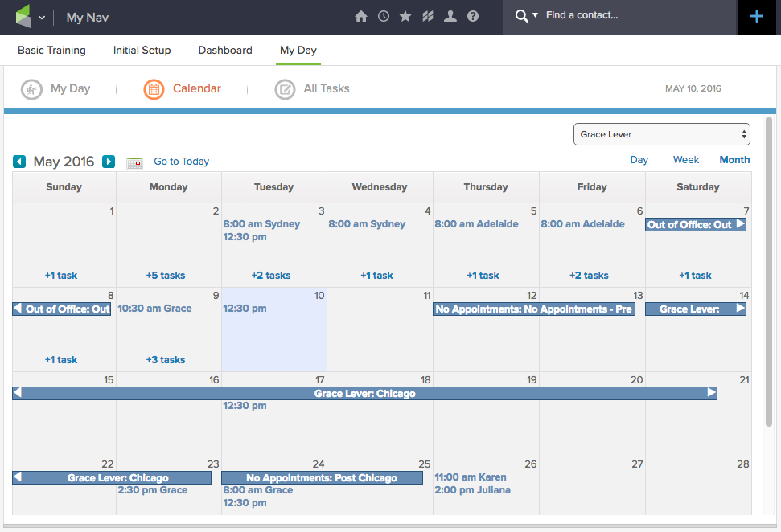The height and width of the screenshot is (532, 781).
Task: Expand the main navigation chevron menu
Action: [x=42, y=18]
